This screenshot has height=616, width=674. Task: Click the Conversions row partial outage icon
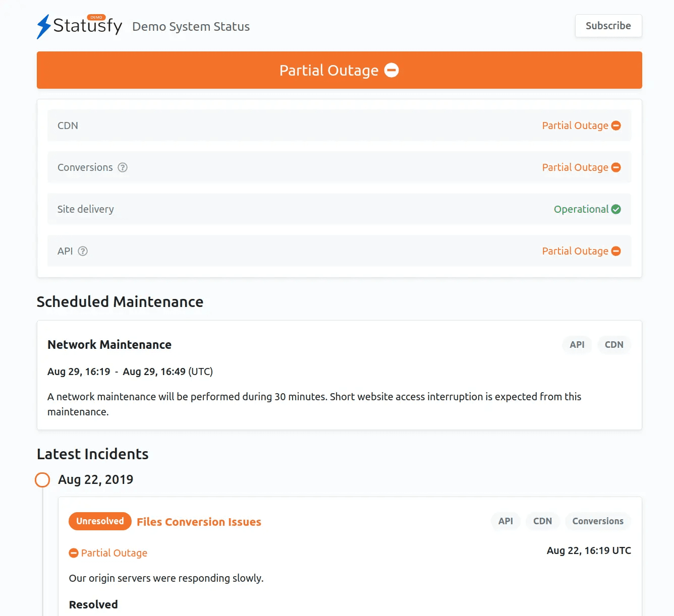pos(616,167)
